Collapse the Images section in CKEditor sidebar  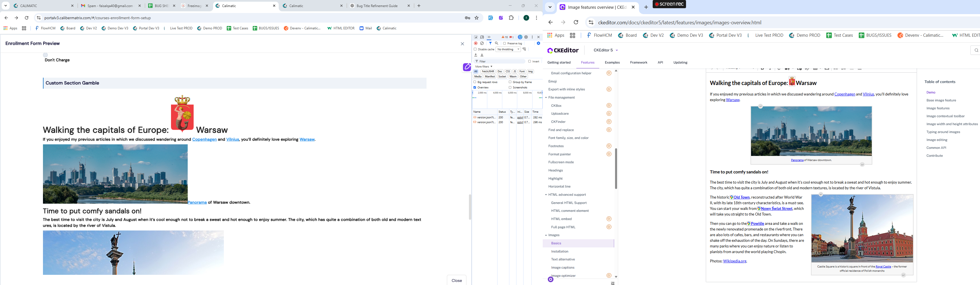[546, 235]
